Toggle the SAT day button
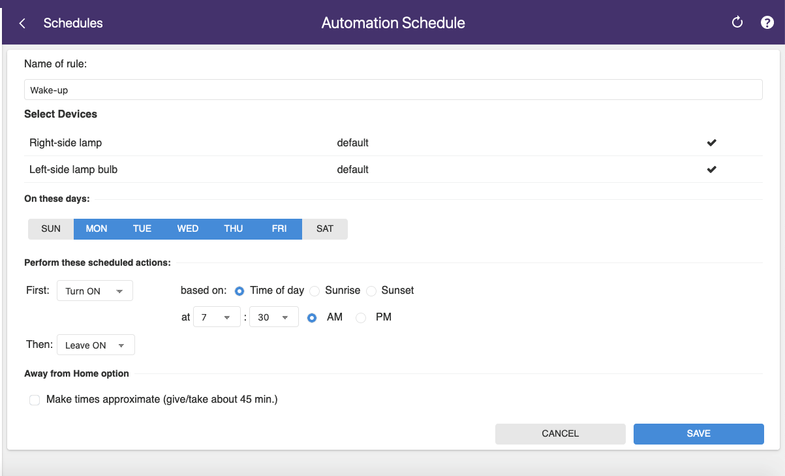Viewport: 785px width, 476px height. tap(325, 229)
